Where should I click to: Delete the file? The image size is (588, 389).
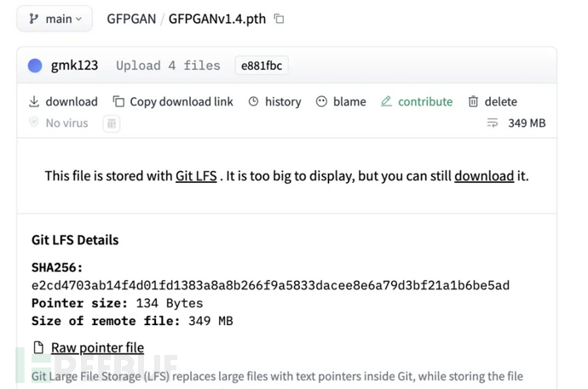[493, 101]
